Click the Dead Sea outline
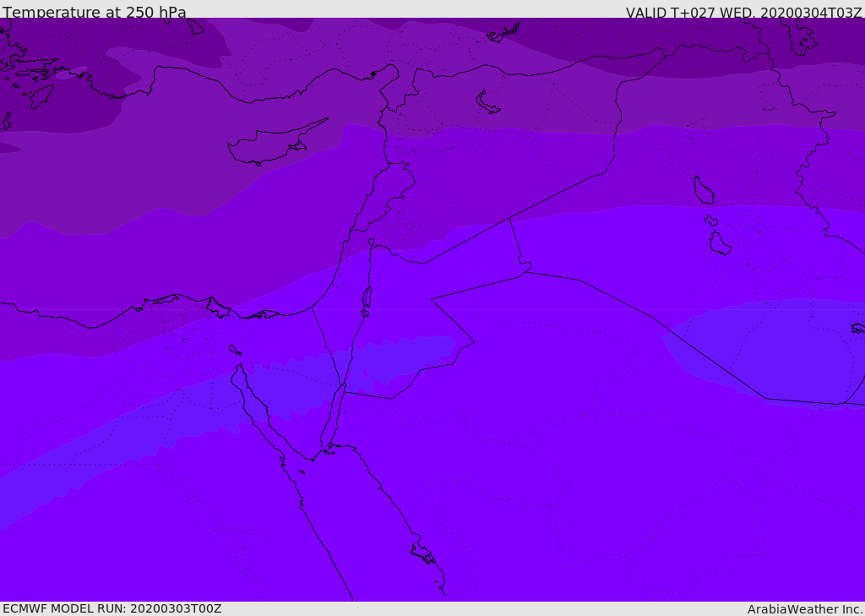The height and width of the screenshot is (616, 865). click(x=367, y=298)
